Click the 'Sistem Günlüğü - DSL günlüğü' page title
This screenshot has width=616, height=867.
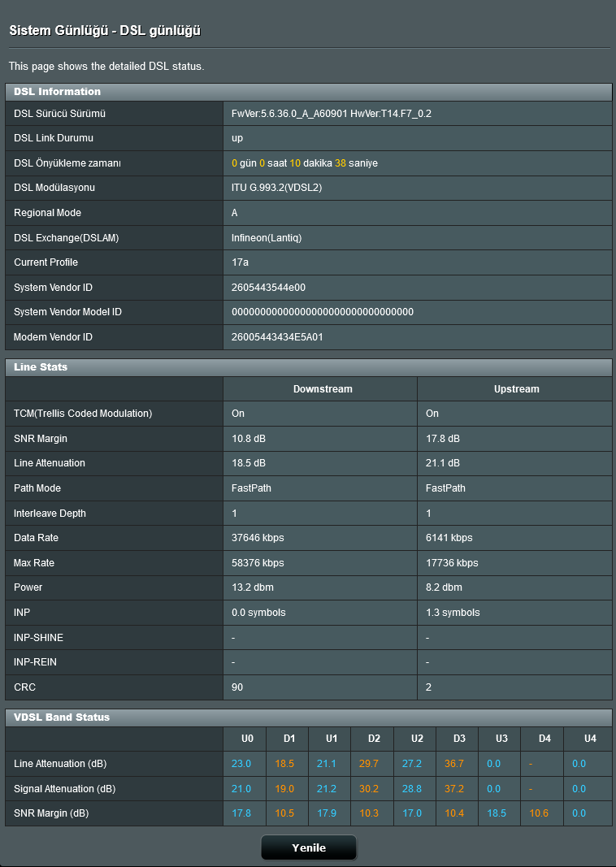tap(105, 31)
